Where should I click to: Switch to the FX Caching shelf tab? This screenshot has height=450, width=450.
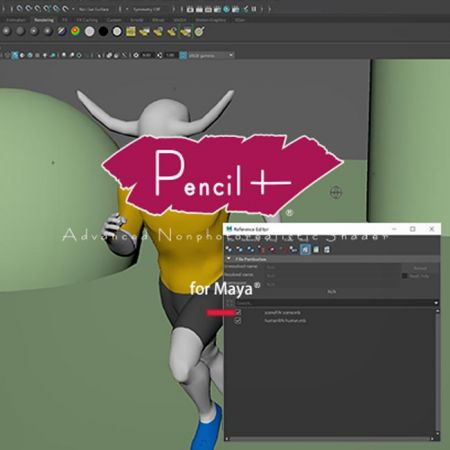coord(87,20)
